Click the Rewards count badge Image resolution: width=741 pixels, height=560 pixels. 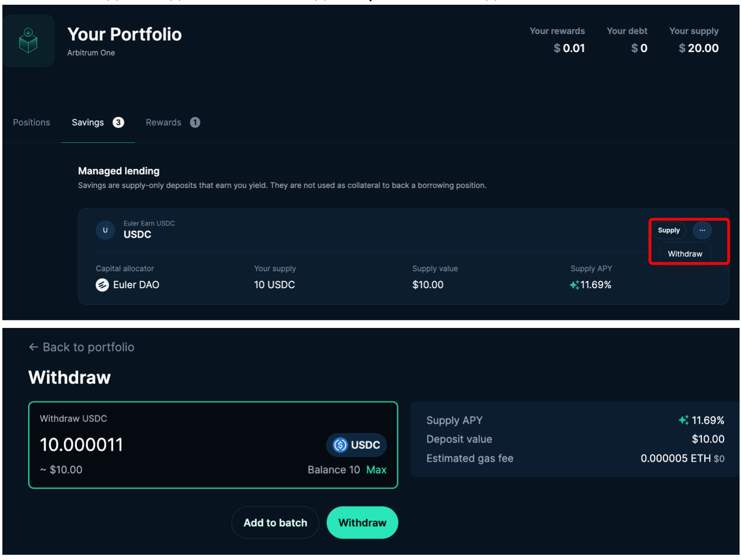tap(195, 122)
